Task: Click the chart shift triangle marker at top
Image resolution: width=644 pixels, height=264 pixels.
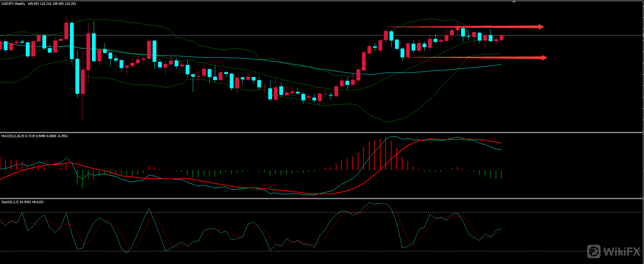Action: click(x=514, y=2)
